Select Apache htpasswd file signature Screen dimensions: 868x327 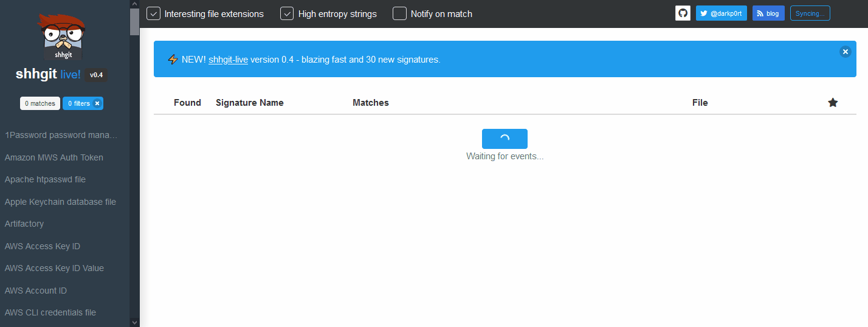(x=45, y=179)
